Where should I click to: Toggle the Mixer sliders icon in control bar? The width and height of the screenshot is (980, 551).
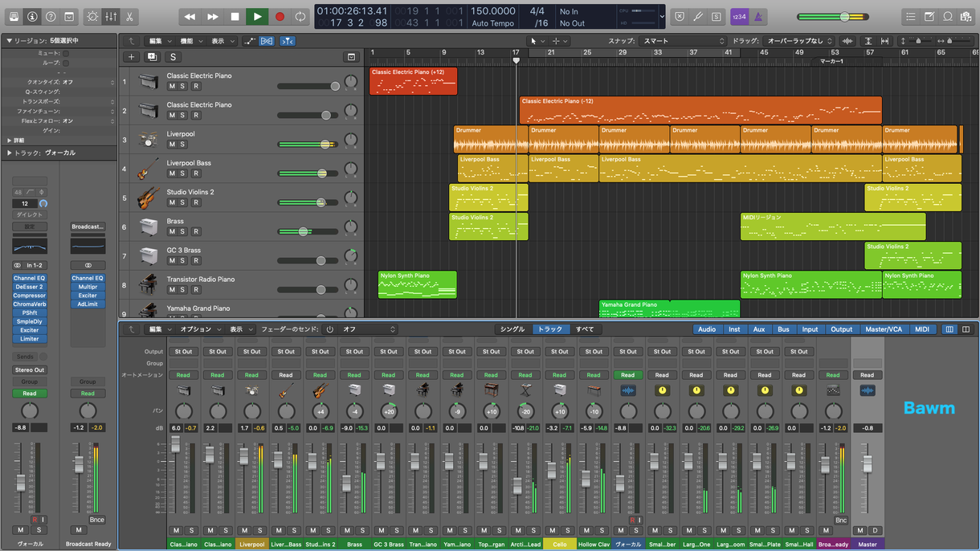pos(111,17)
